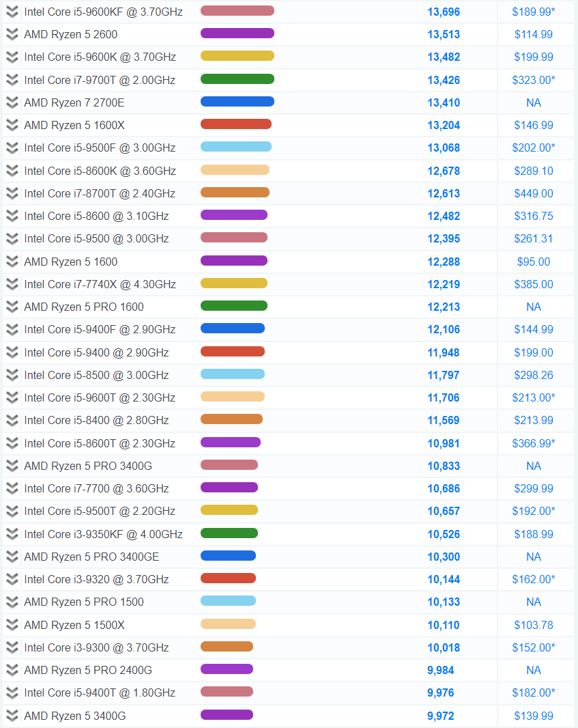
Task: Open Intel Core i5-8400 @ 2.80GHz link
Action: click(x=96, y=420)
